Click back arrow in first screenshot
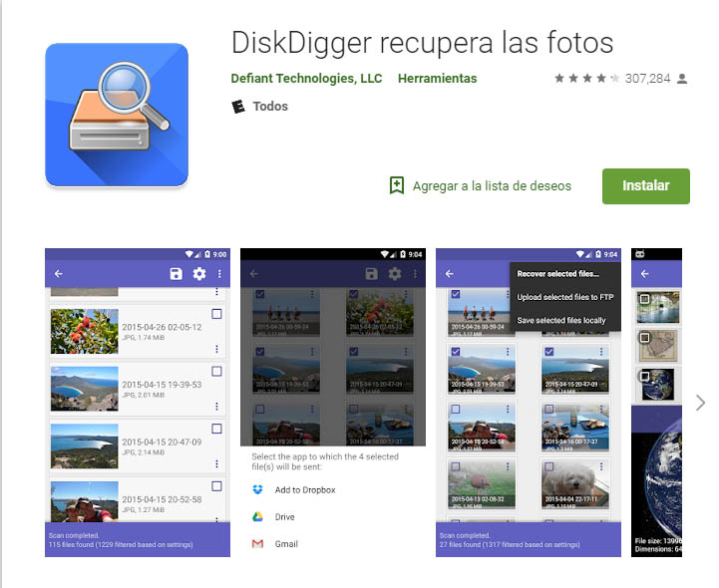Image resolution: width=719 pixels, height=588 pixels. (x=58, y=274)
